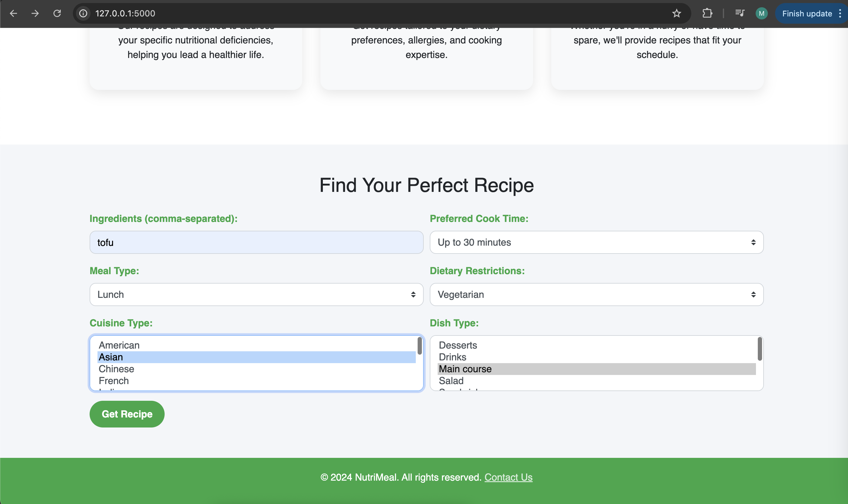Open the media control icon
The image size is (848, 504).
[740, 13]
